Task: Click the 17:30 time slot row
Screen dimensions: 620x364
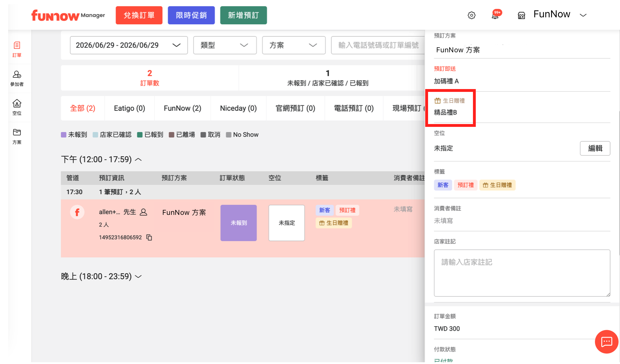Action: pos(242,192)
